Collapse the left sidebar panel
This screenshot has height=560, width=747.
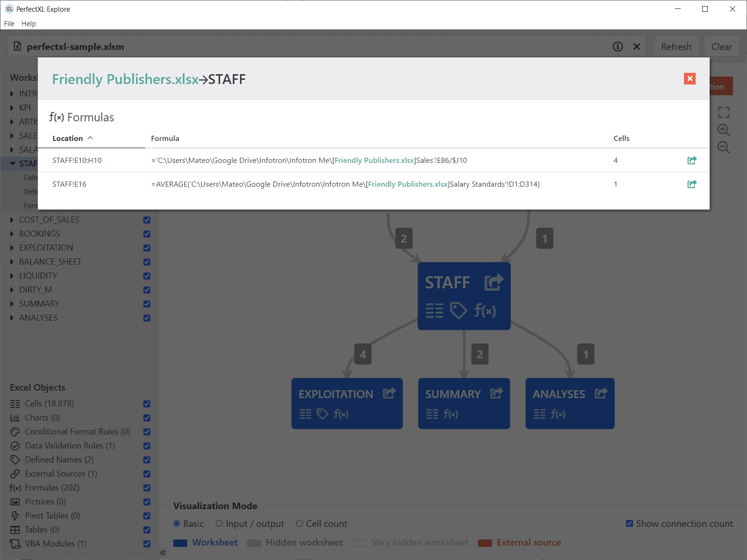click(x=163, y=553)
